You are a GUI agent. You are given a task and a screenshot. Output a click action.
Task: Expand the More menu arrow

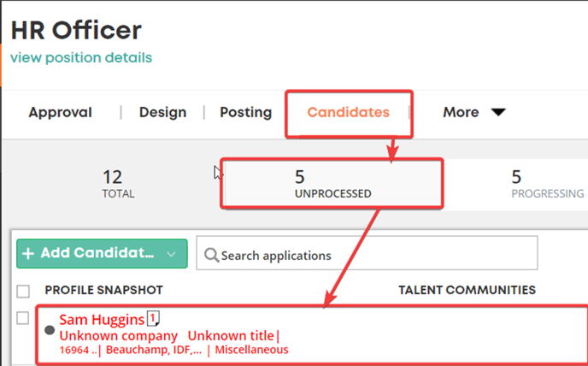pyautogui.click(x=498, y=112)
